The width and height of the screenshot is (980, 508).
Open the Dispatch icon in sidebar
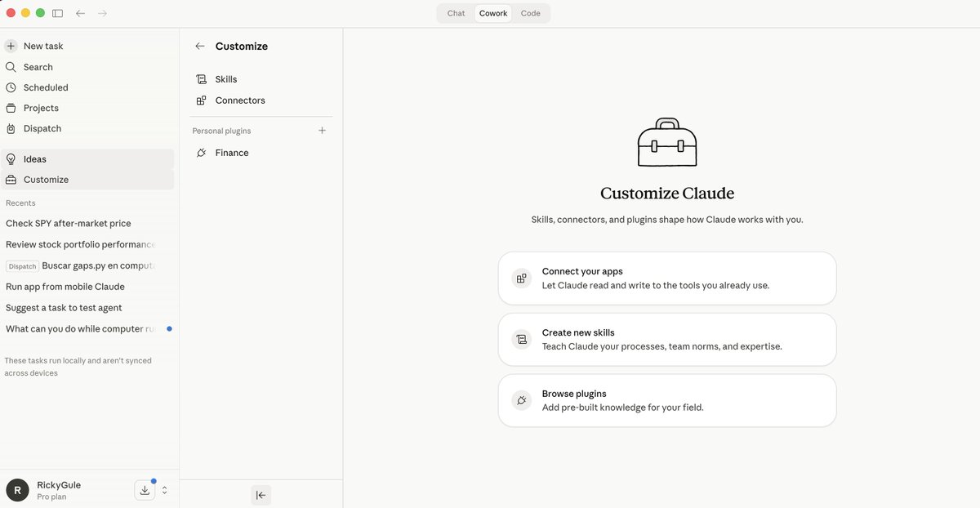pos(11,128)
